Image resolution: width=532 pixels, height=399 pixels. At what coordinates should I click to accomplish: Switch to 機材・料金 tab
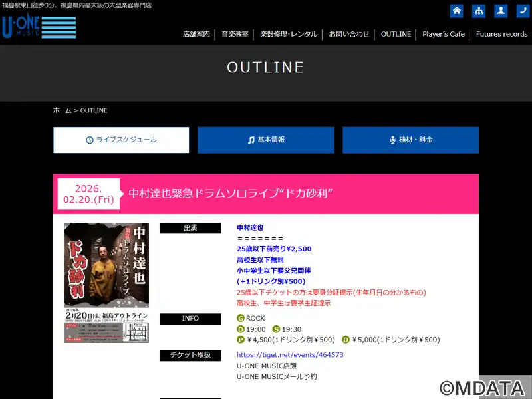point(410,140)
